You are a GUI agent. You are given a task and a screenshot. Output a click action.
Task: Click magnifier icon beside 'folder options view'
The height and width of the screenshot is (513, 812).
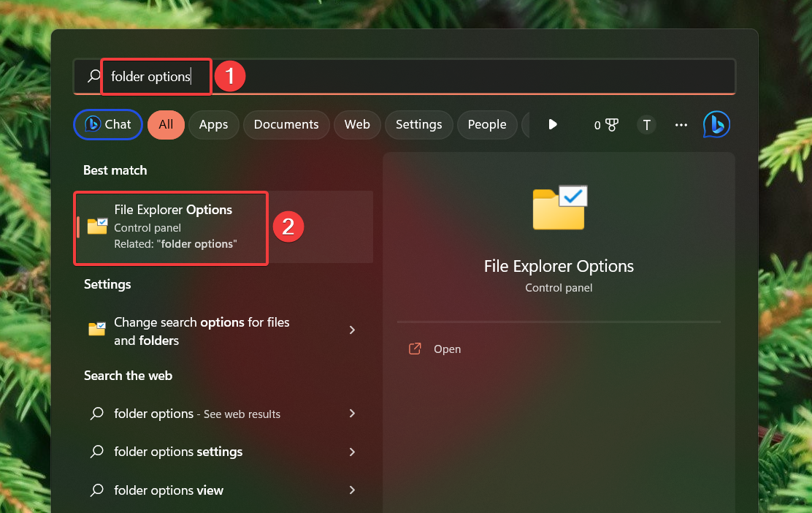point(97,490)
